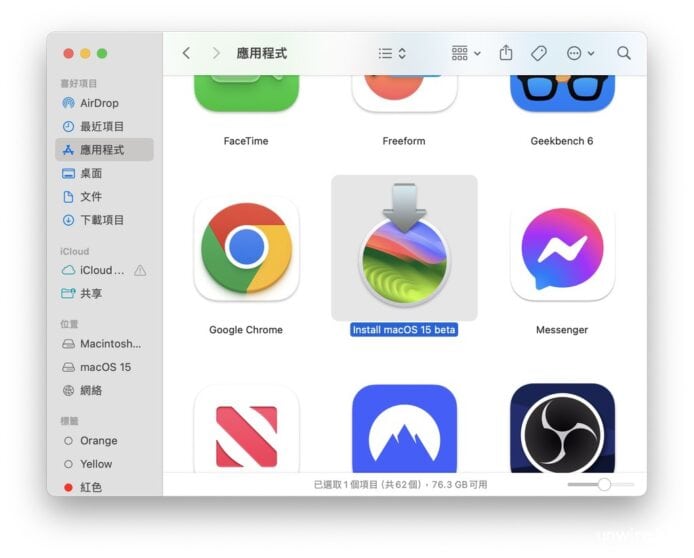Click the Share toolbar icon

506,53
